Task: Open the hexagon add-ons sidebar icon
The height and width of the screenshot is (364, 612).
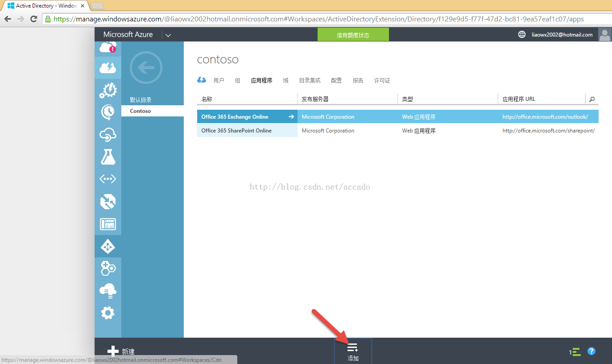Action: (x=108, y=268)
